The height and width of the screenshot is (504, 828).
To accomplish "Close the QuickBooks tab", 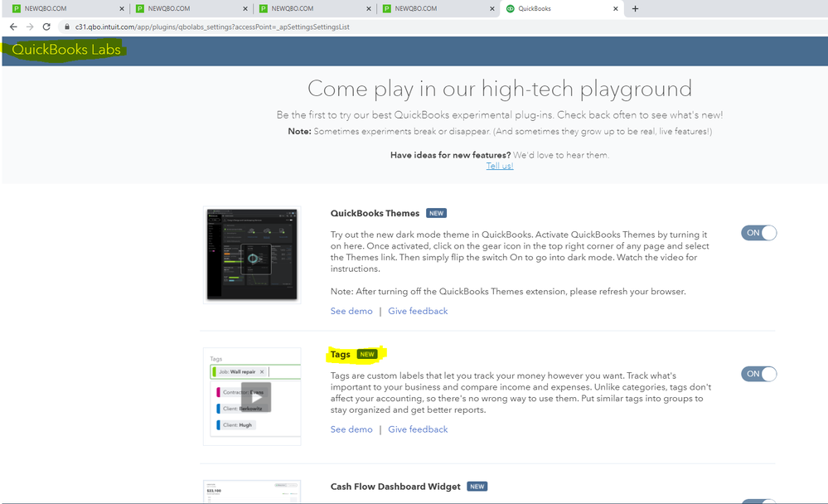I will 615,8.
